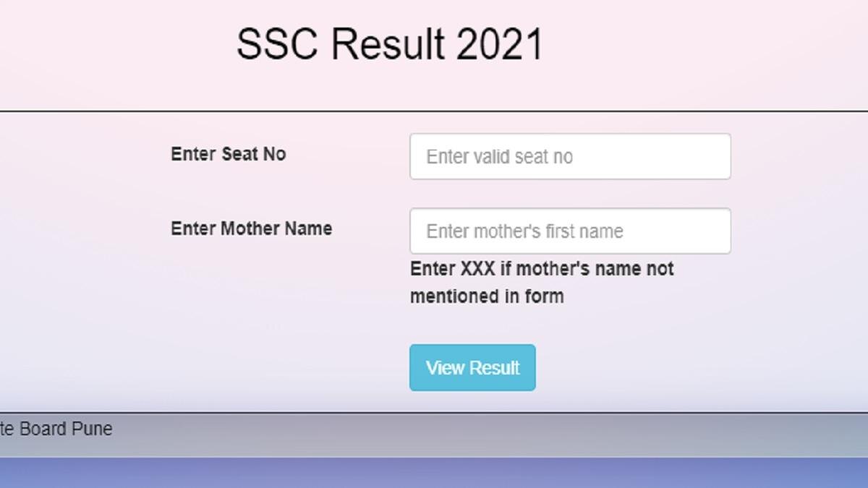
Task: Select the 'Enter valid seat no' text box
Action: (570, 156)
